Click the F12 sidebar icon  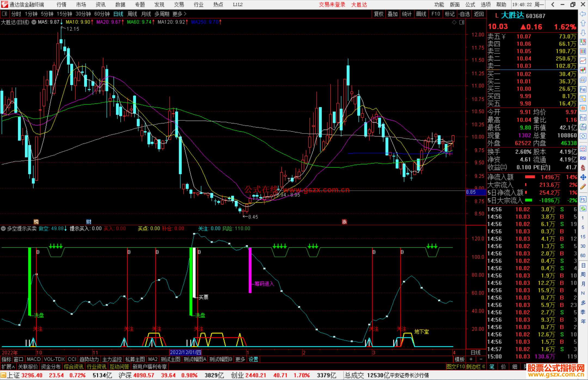583,118
